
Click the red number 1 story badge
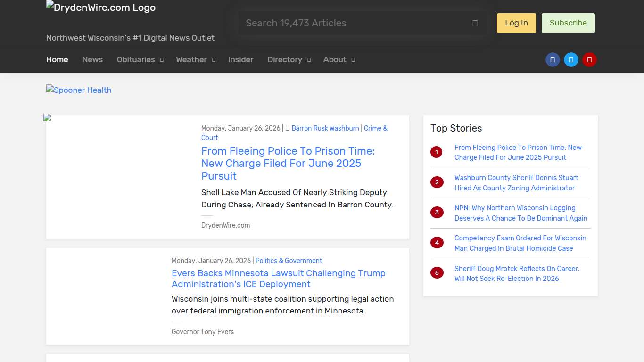[437, 152]
